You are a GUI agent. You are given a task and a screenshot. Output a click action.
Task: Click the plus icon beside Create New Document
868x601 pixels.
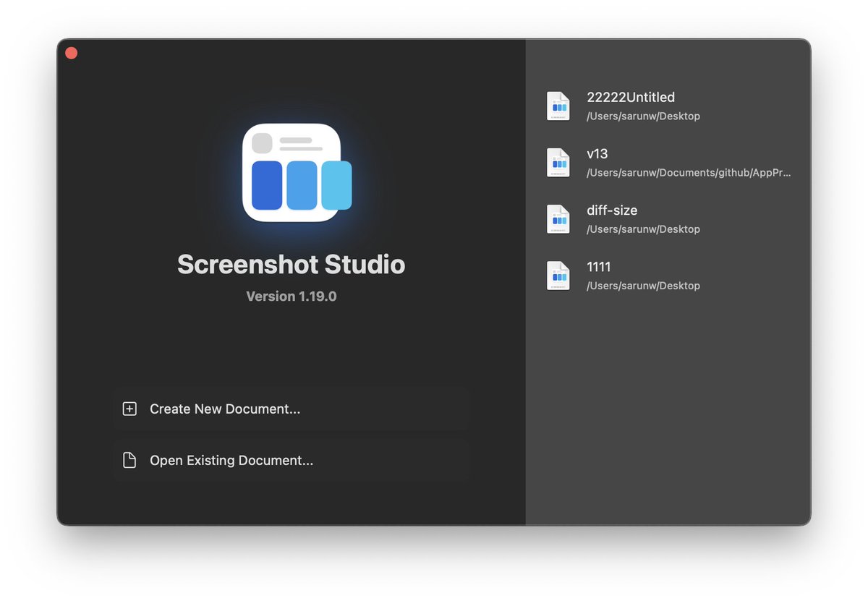click(129, 409)
